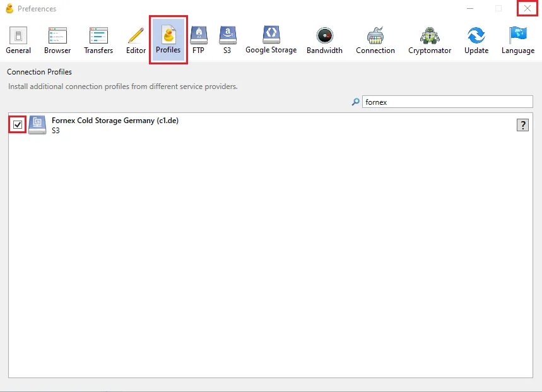Click the 'Install additional connection profiles' description
Viewport: 542px width, 392px height.
[123, 86]
